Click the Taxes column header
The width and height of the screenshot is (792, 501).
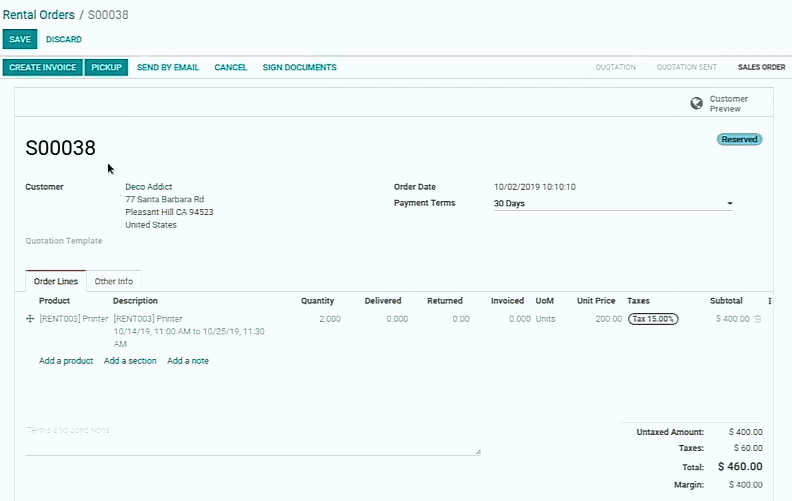638,300
